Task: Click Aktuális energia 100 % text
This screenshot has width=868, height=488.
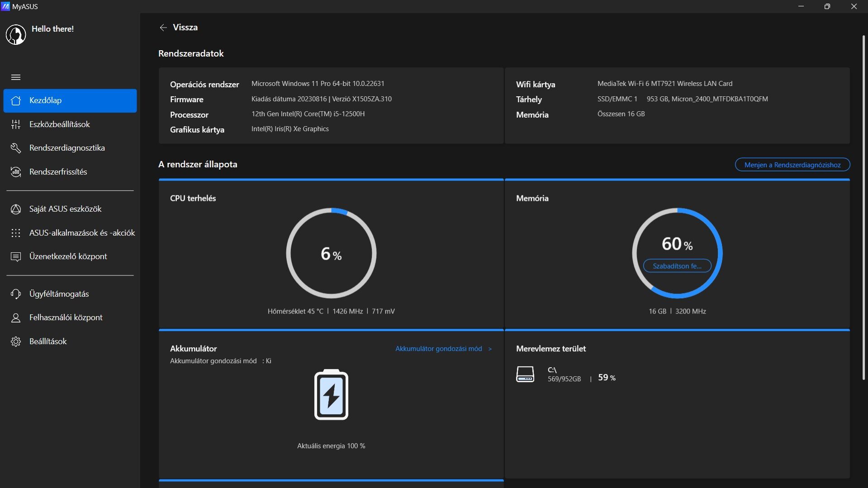Action: pyautogui.click(x=331, y=446)
